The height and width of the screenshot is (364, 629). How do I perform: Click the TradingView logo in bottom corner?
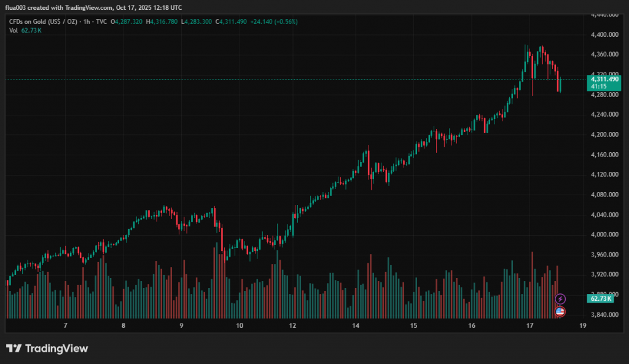[x=47, y=349]
